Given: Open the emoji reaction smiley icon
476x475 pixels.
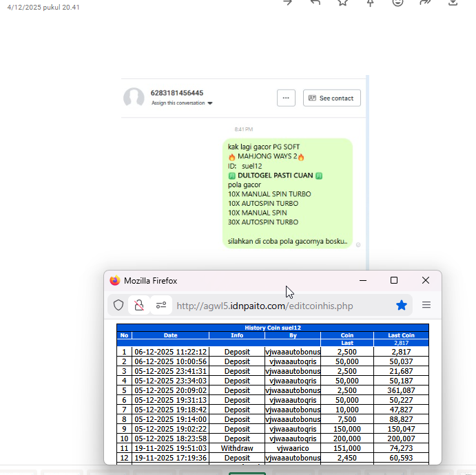Looking at the screenshot, I should point(397,3).
